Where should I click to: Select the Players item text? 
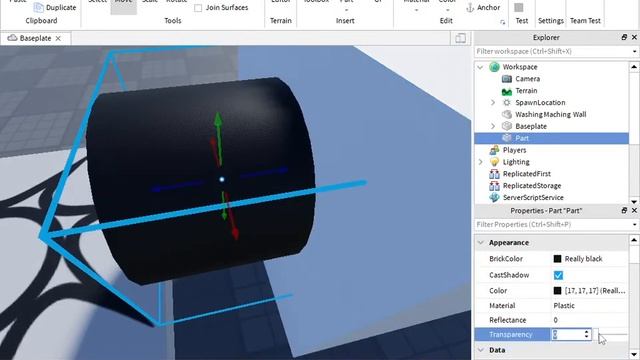point(514,150)
